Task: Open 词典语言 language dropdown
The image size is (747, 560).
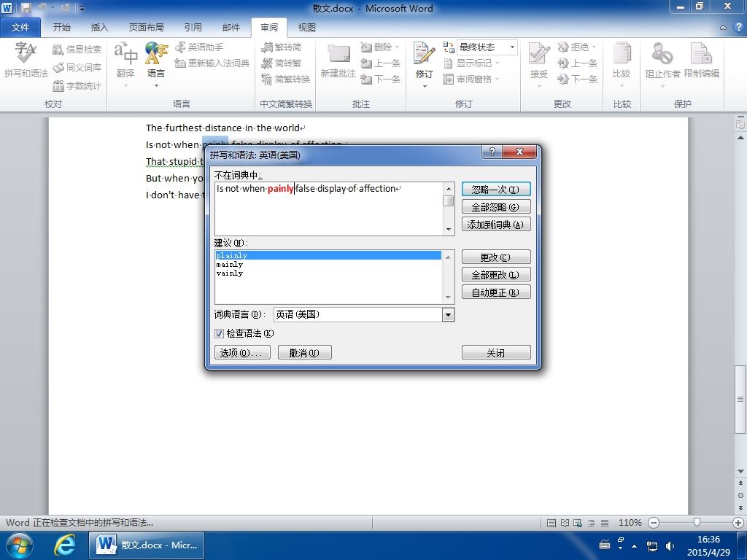Action: pos(448,314)
